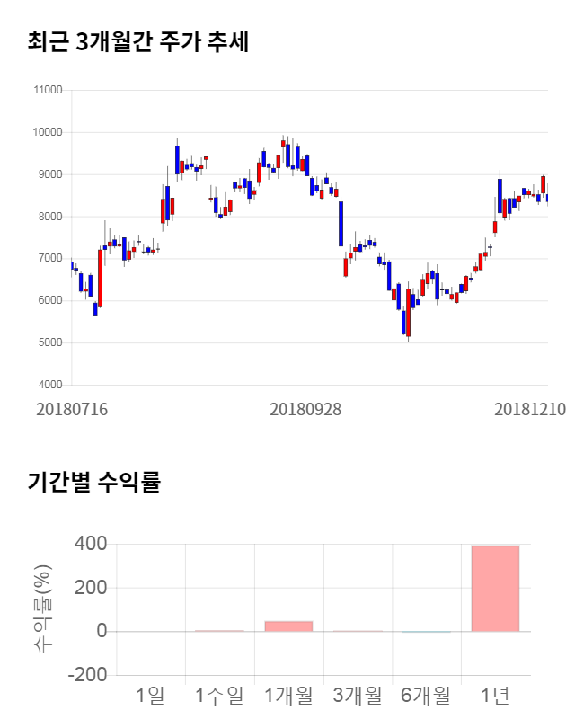The height and width of the screenshot is (728, 575).
Task: Select the 1개월 return bar
Action: click(288, 626)
